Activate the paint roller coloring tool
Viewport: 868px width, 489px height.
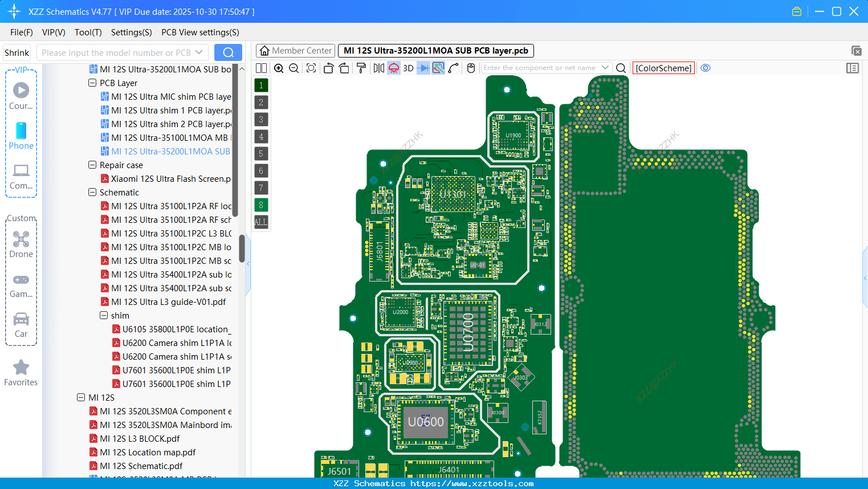[361, 68]
